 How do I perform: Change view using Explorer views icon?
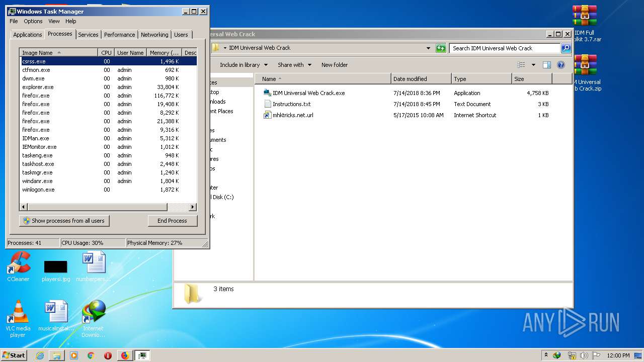coord(521,65)
